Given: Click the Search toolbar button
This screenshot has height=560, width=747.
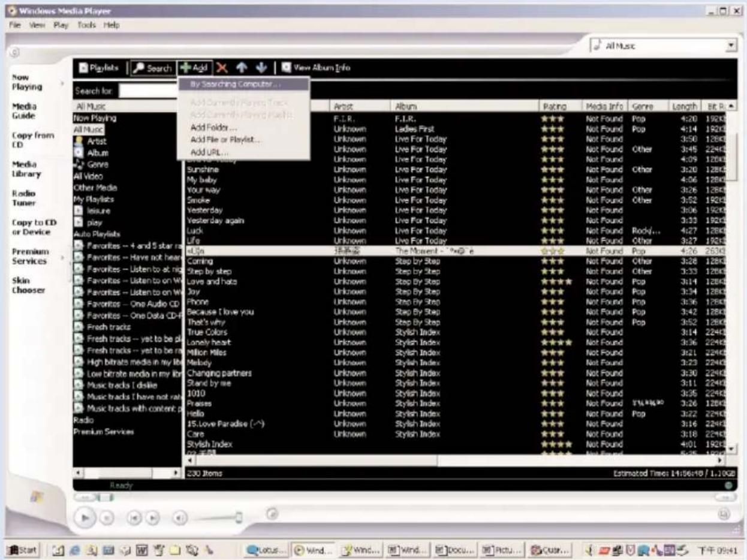Looking at the screenshot, I should pyautogui.click(x=153, y=68).
